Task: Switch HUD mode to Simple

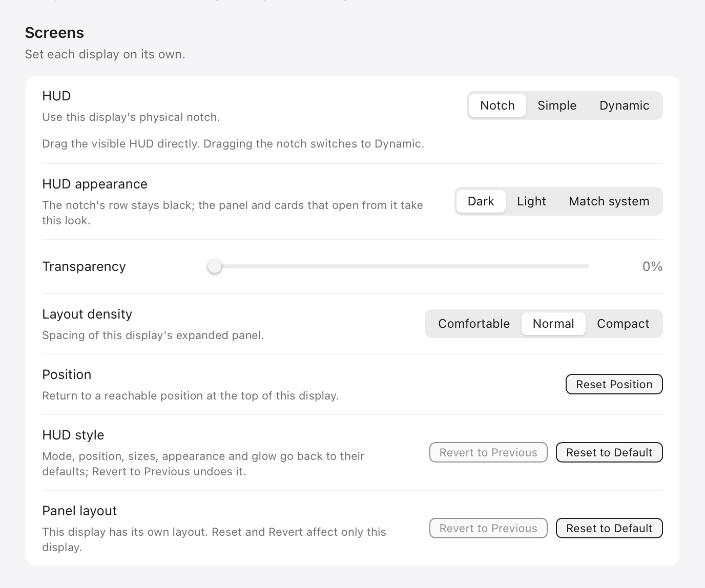Action: pyautogui.click(x=557, y=106)
